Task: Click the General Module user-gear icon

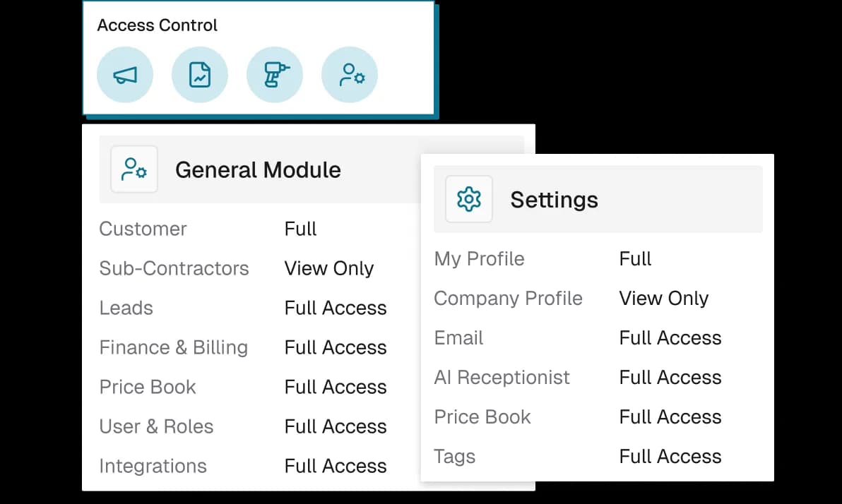Action: pos(134,169)
